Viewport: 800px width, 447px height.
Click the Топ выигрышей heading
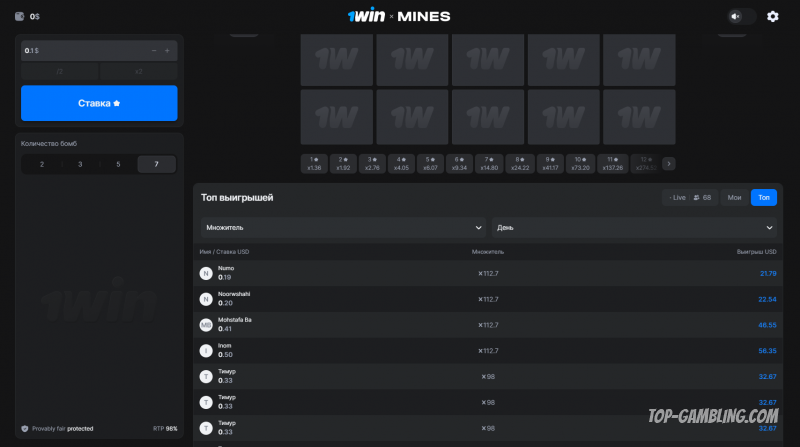[x=237, y=197]
